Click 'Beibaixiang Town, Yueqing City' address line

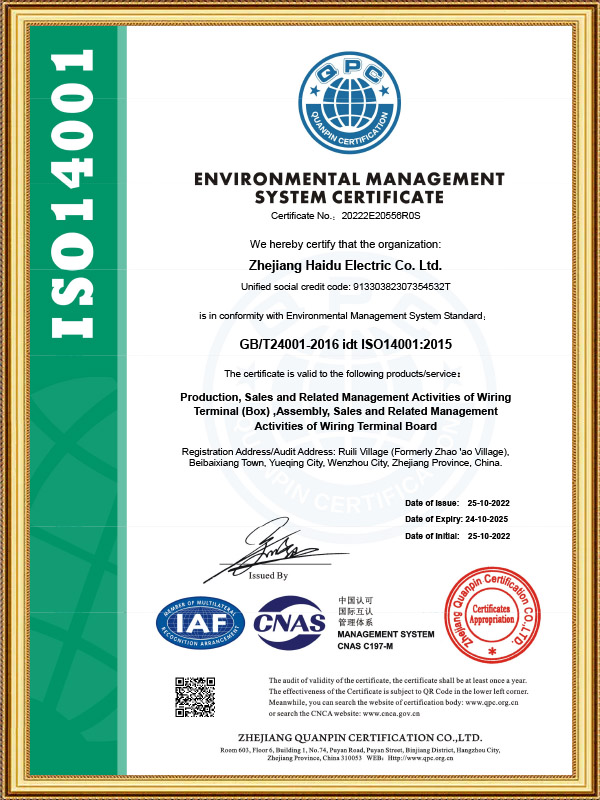pos(345,464)
